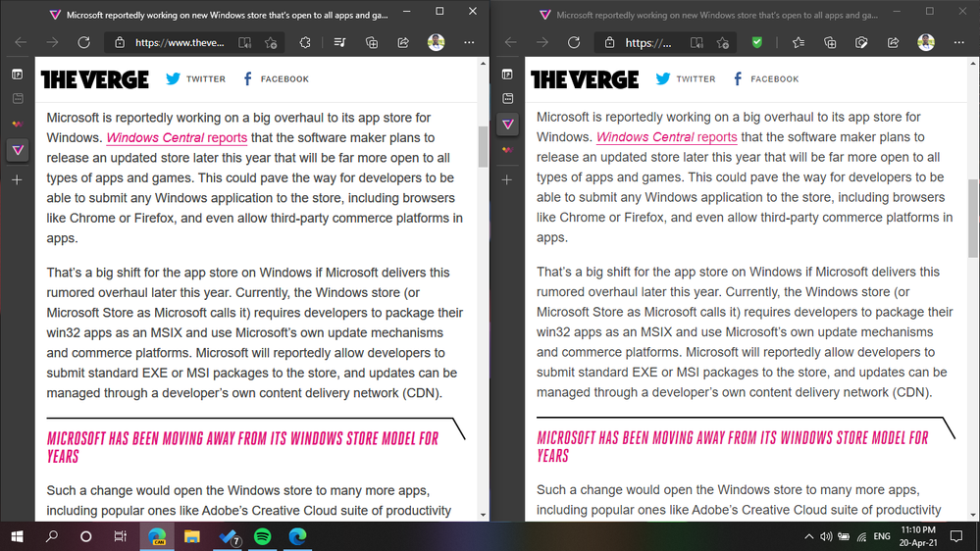Open Spotify from the taskbar

coord(263,536)
